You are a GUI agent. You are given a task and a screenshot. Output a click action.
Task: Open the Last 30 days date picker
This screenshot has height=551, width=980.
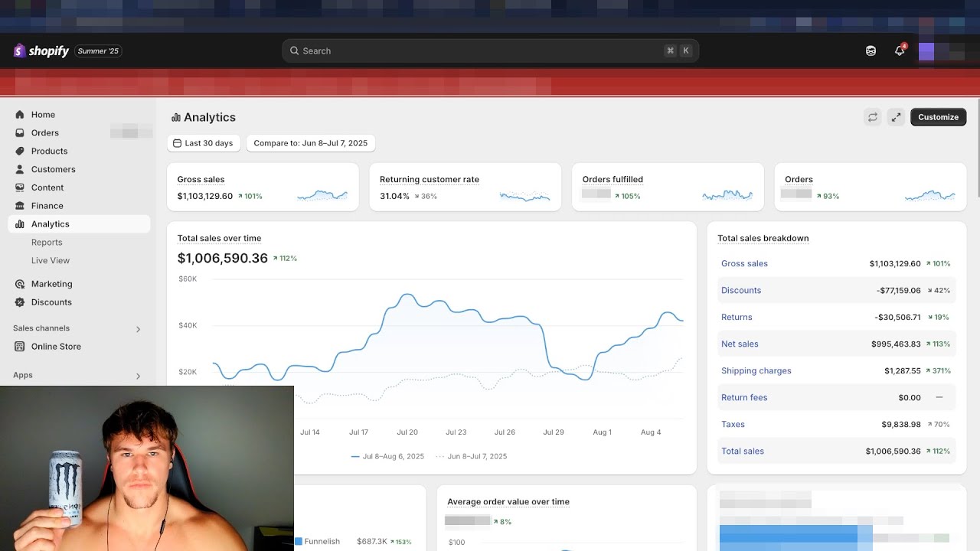204,143
